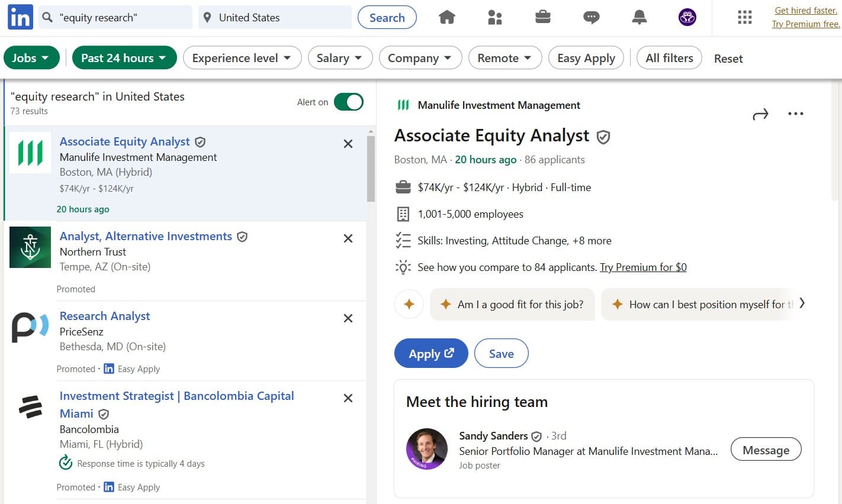Open the Company filter dropdown
This screenshot has width=842, height=504.
(x=420, y=58)
